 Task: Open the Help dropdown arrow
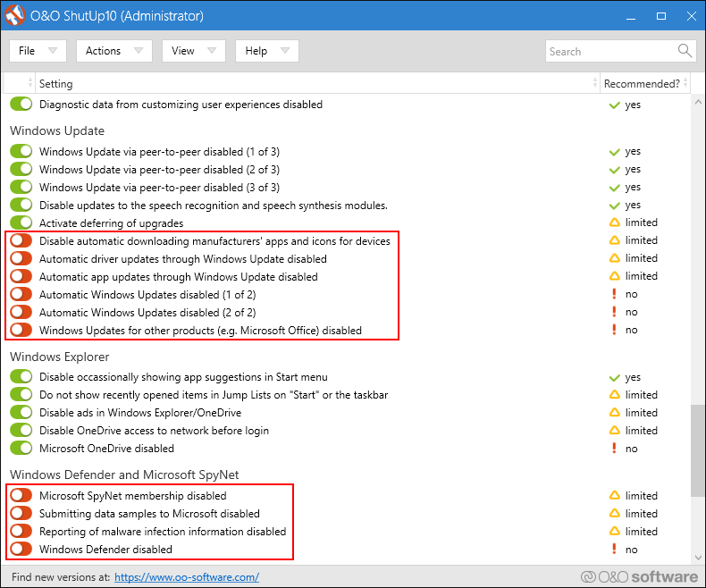point(284,50)
